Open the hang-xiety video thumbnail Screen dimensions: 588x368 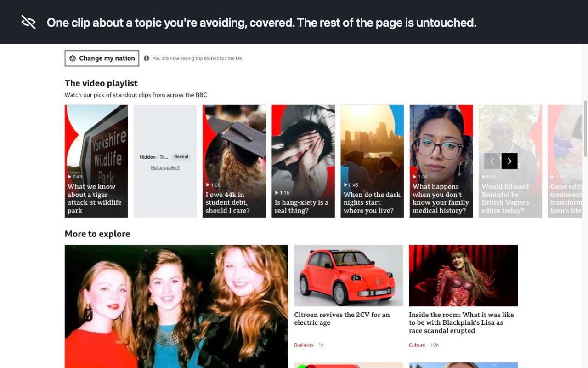303,161
